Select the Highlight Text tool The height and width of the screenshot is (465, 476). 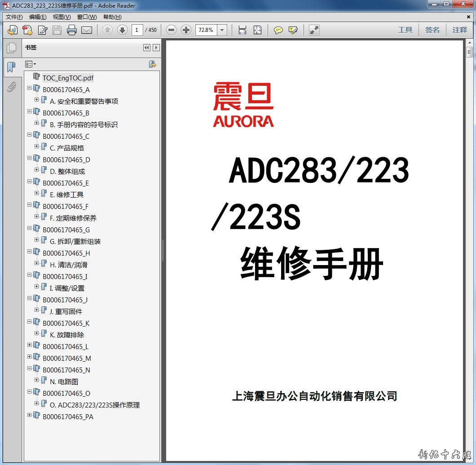pyautogui.click(x=293, y=30)
